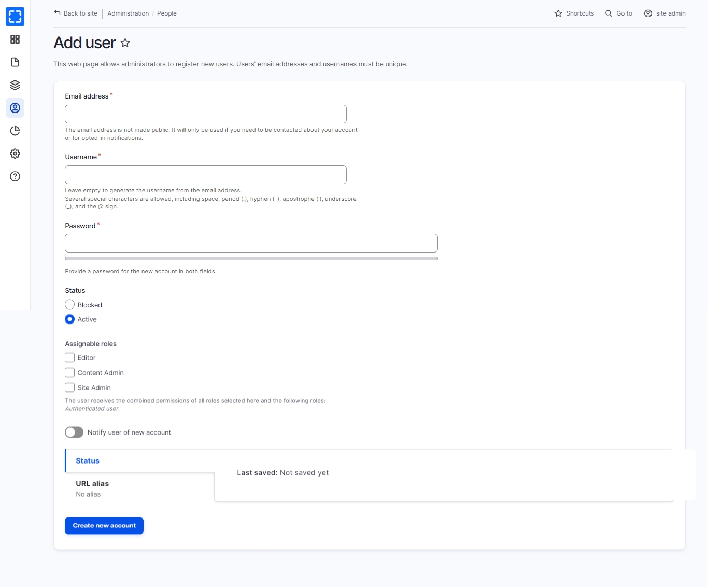Open the Shortcuts menu in top bar

[x=574, y=13]
